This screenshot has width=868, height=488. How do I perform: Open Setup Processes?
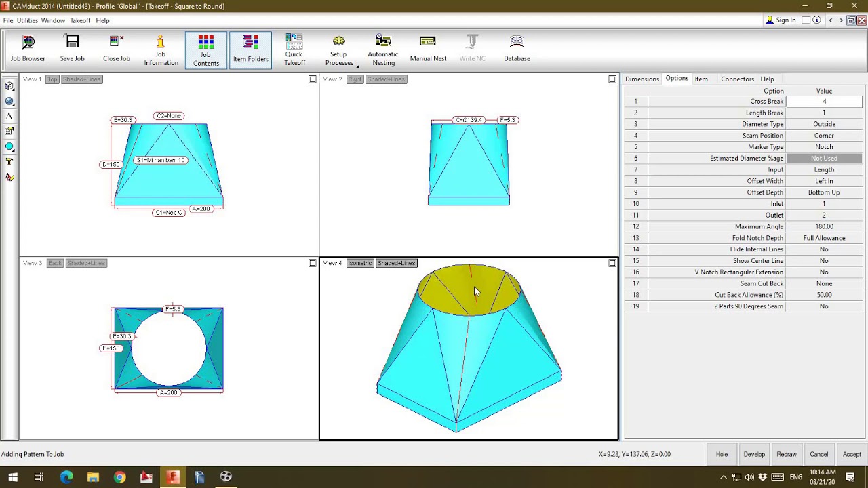[x=339, y=50]
